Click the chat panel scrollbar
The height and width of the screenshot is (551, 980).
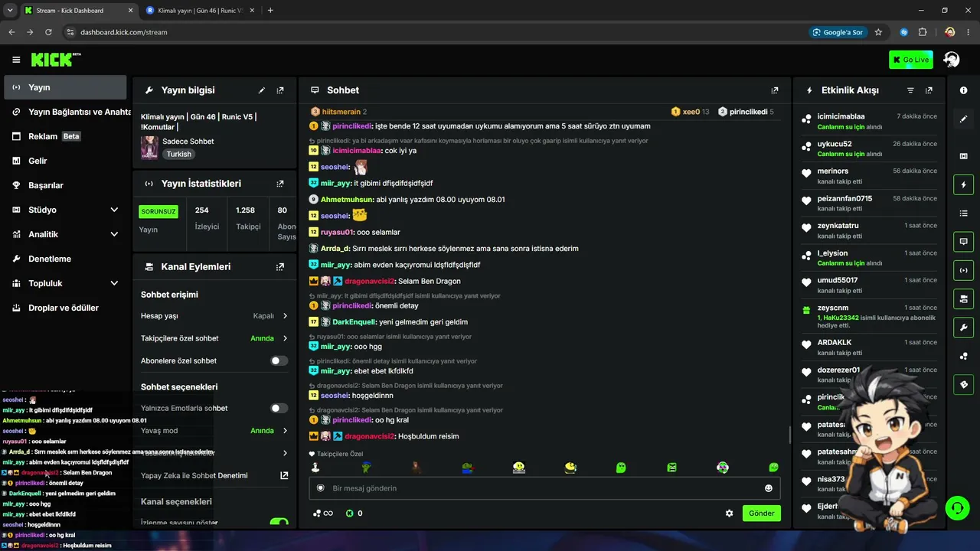click(x=789, y=435)
